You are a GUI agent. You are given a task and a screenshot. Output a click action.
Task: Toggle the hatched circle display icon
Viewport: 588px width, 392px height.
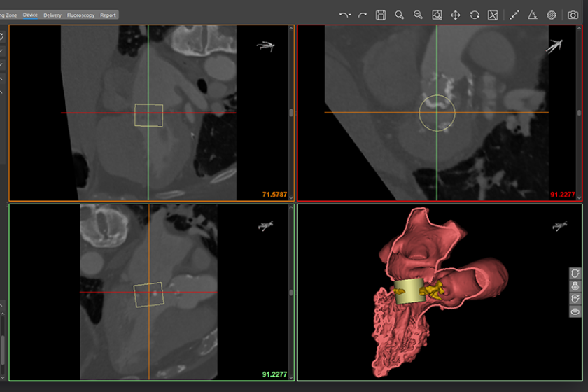click(x=552, y=15)
